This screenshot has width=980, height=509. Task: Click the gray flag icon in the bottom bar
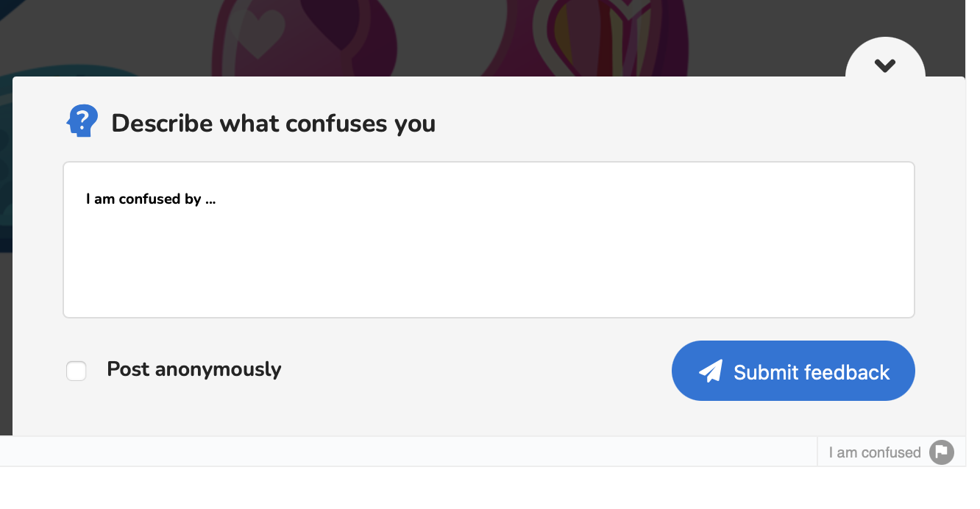(942, 452)
